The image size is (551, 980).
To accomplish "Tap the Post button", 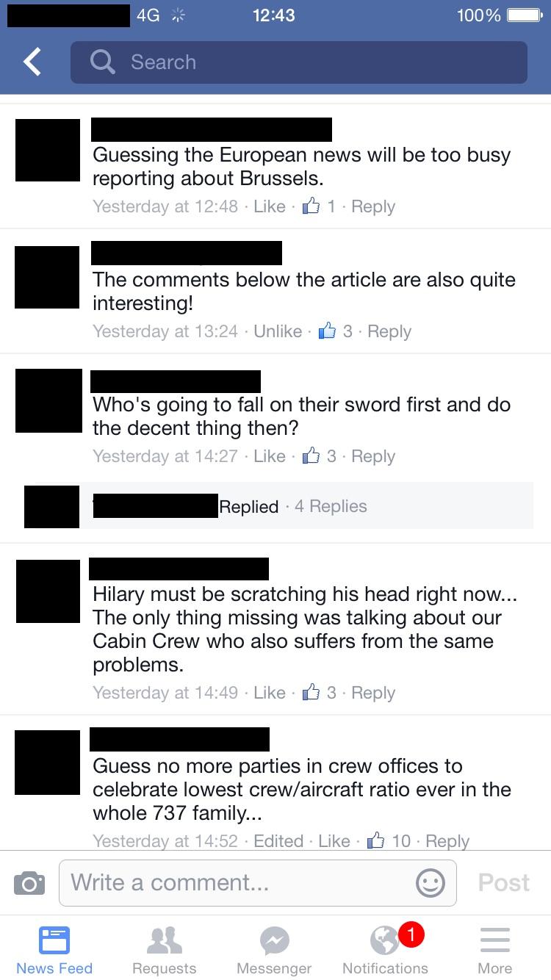I will [503, 882].
